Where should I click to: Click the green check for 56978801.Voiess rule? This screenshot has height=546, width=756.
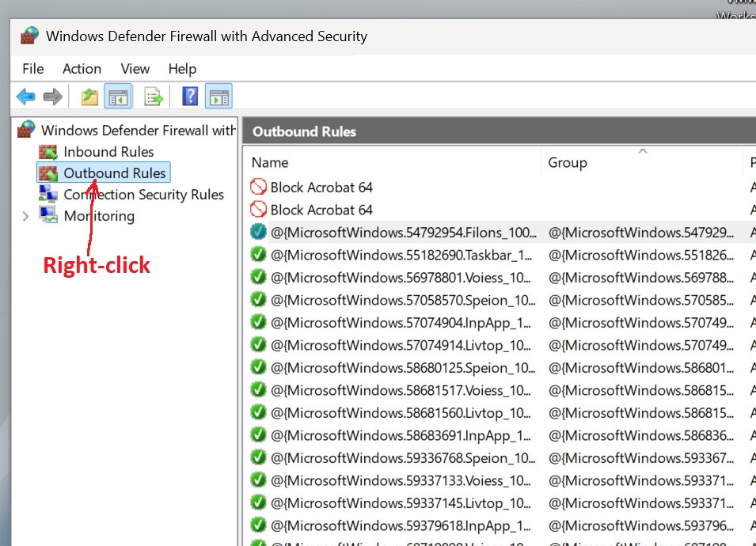258,277
